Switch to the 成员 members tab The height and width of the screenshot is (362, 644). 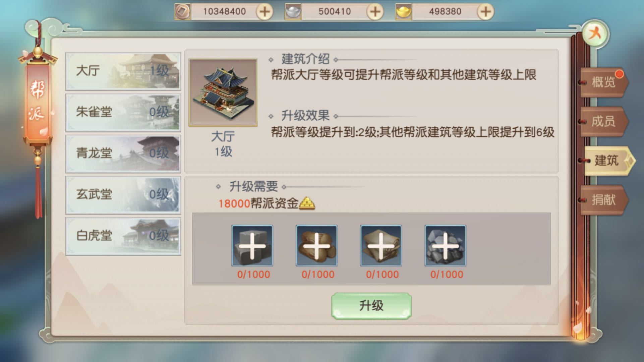603,121
